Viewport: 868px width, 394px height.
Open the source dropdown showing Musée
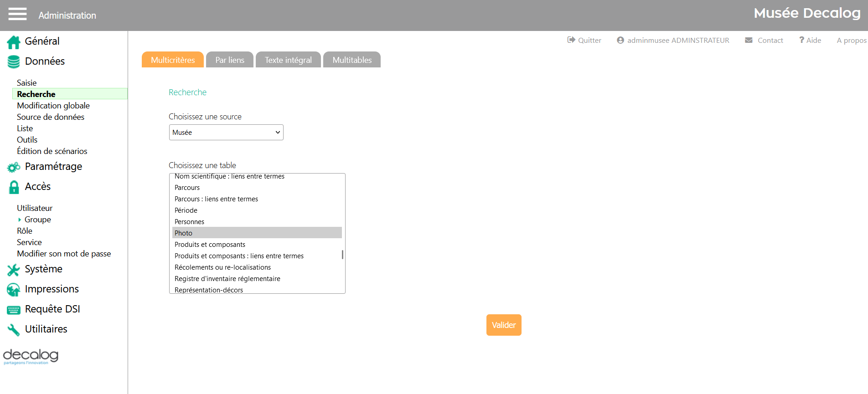tap(226, 133)
